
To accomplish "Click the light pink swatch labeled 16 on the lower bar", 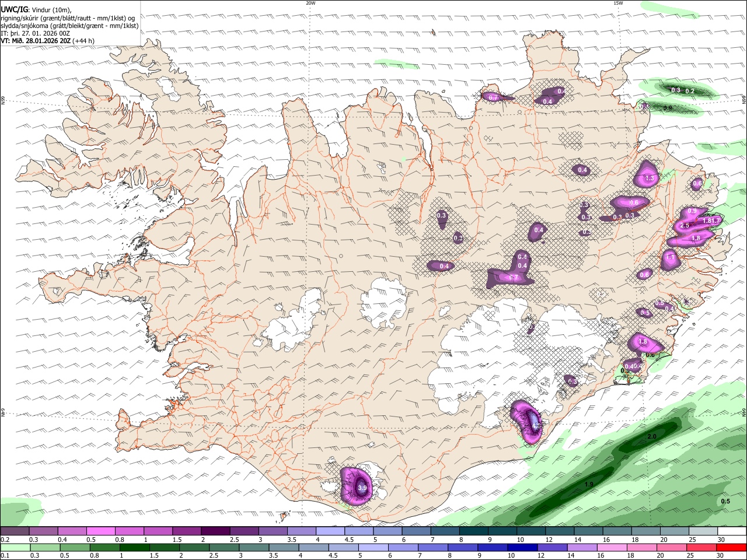I will point(612,547).
